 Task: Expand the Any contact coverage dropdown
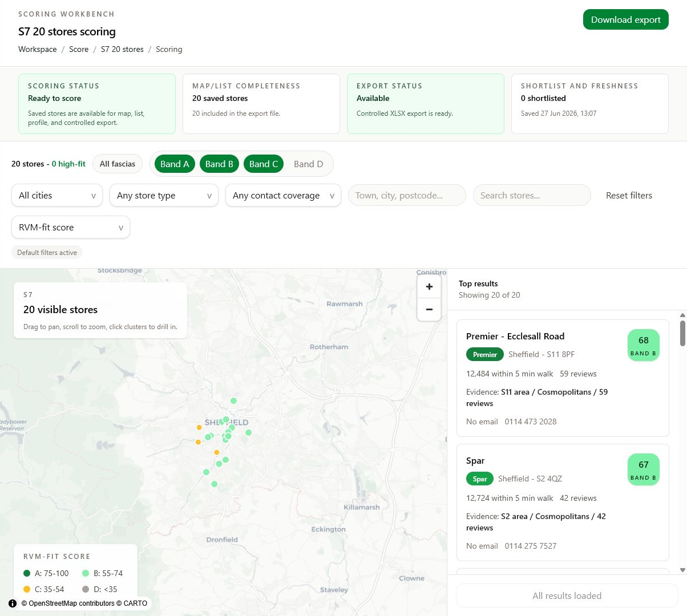click(283, 196)
